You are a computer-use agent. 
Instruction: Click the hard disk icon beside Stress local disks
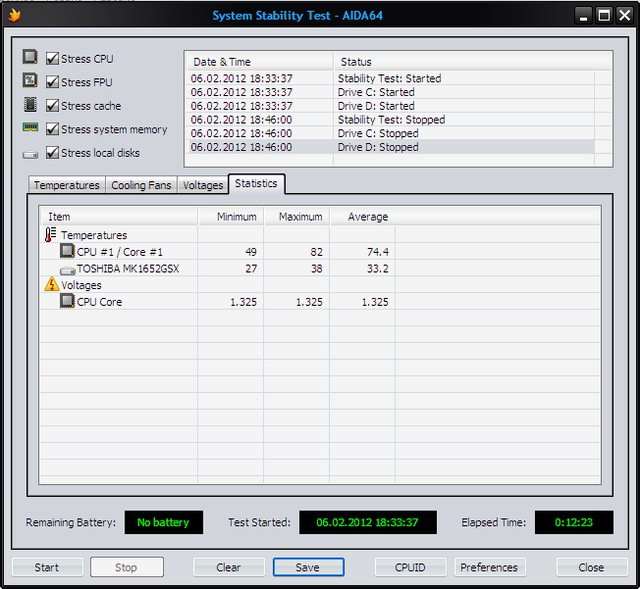point(30,153)
